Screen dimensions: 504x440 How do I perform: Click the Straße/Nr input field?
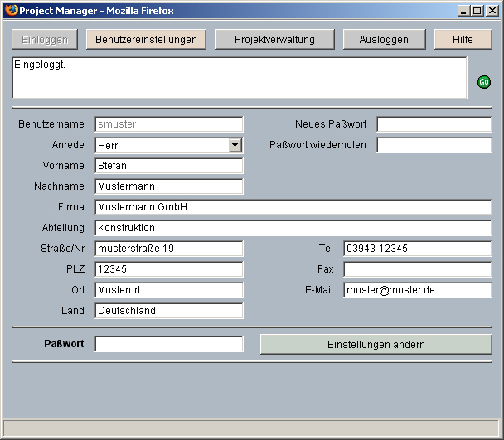click(x=169, y=249)
